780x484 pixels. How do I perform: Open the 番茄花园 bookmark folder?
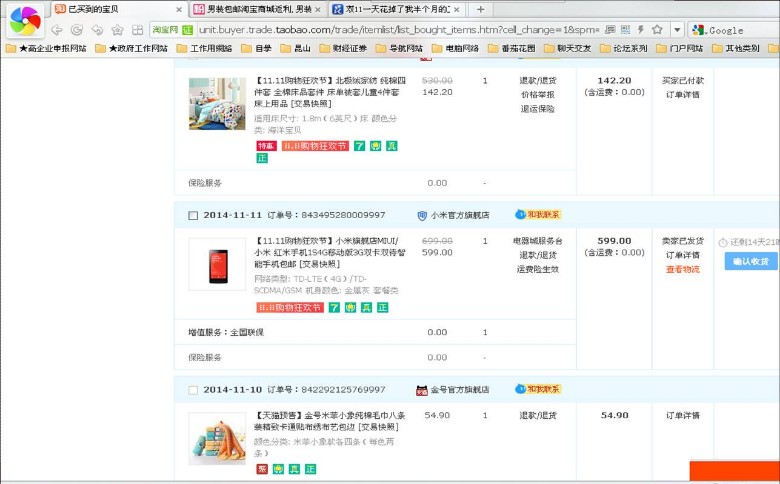pos(512,48)
